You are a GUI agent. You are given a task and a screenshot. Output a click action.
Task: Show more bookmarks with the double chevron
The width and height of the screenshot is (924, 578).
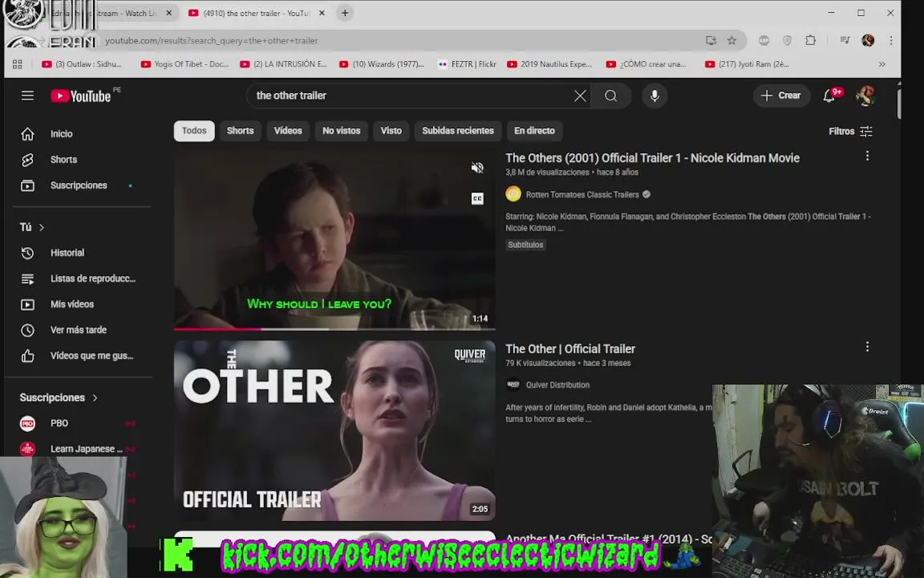pos(882,64)
